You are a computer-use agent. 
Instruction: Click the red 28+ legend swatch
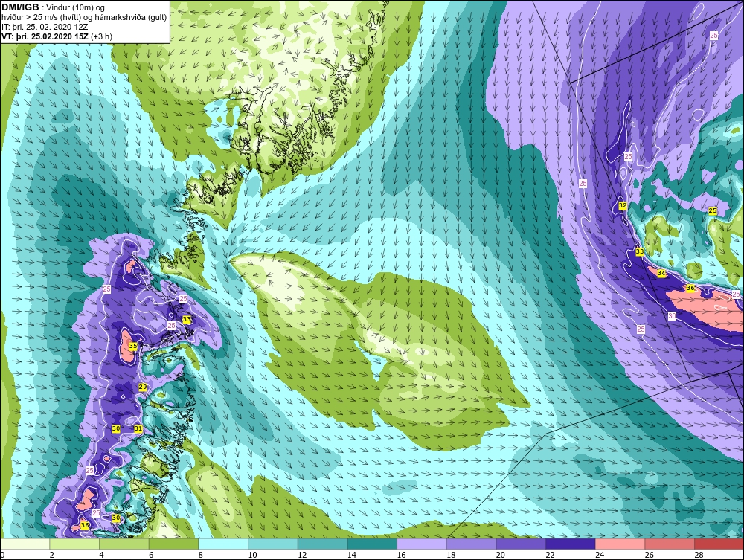pos(719,544)
